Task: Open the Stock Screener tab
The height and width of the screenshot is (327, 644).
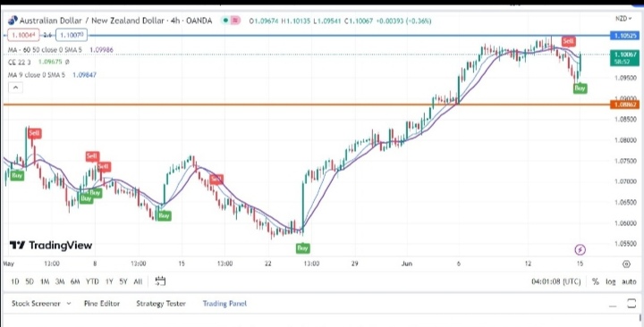Action: 36,304
